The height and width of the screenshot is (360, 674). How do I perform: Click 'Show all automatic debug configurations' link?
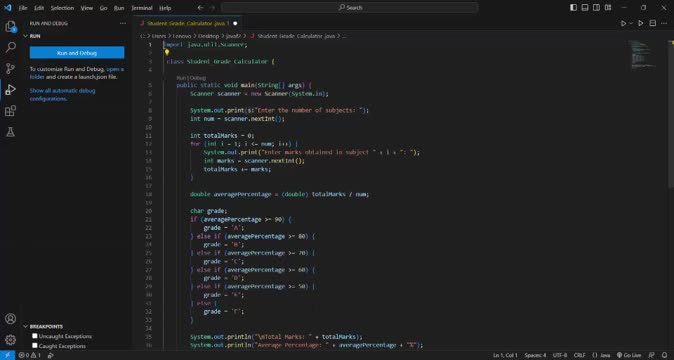click(x=62, y=95)
